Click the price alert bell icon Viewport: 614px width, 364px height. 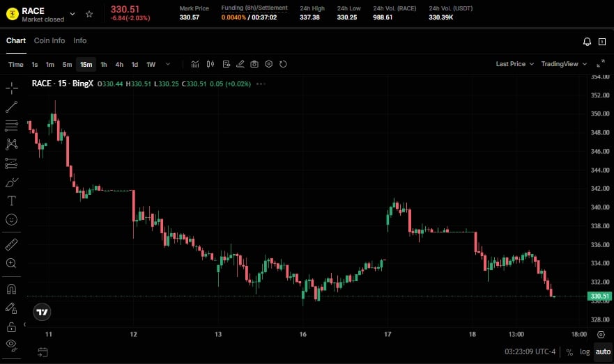(587, 42)
